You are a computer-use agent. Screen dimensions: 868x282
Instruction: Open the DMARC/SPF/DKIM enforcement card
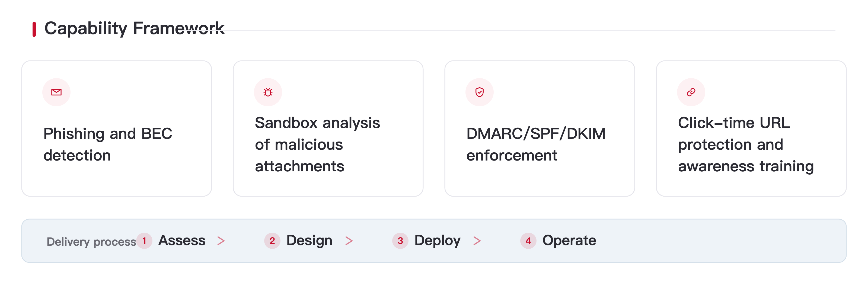540,128
